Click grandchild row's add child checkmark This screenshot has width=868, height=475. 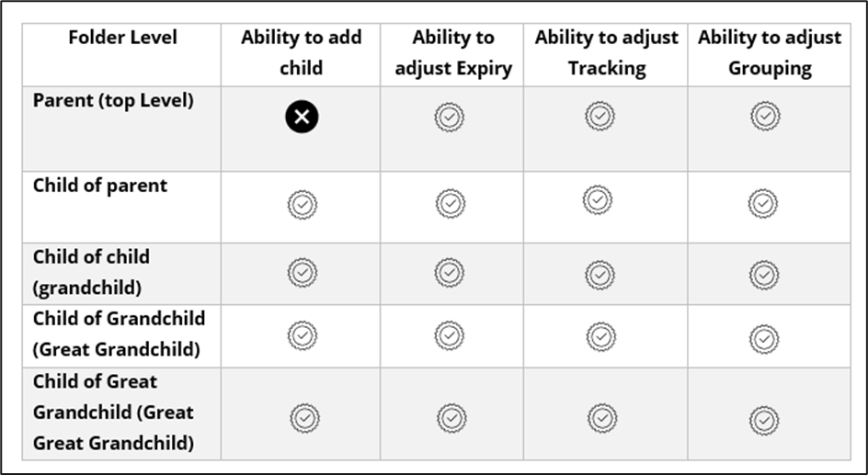click(303, 273)
